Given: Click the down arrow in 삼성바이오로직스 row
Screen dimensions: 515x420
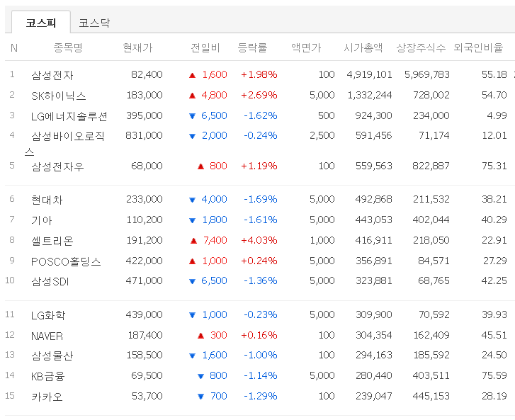Looking at the screenshot, I should pos(193,136).
